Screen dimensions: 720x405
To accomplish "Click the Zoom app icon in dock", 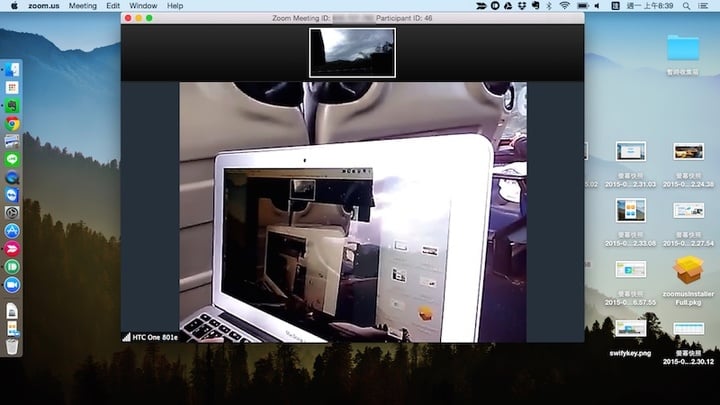I will [x=12, y=285].
